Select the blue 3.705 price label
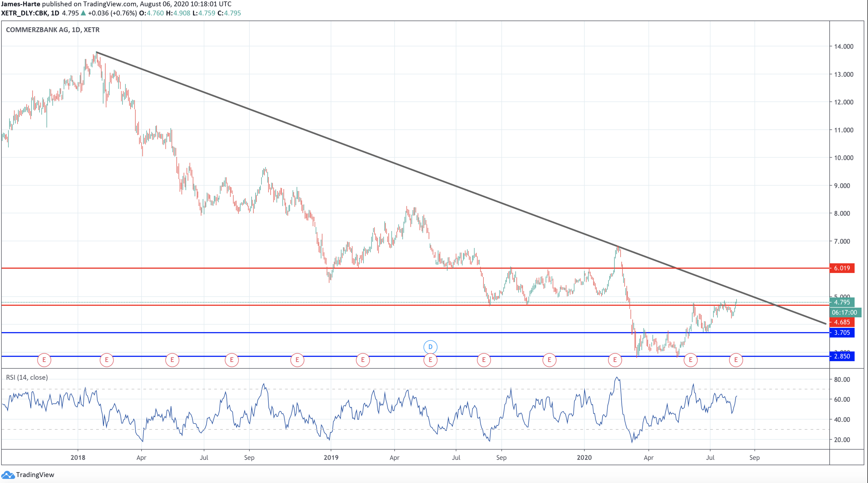 (x=842, y=332)
